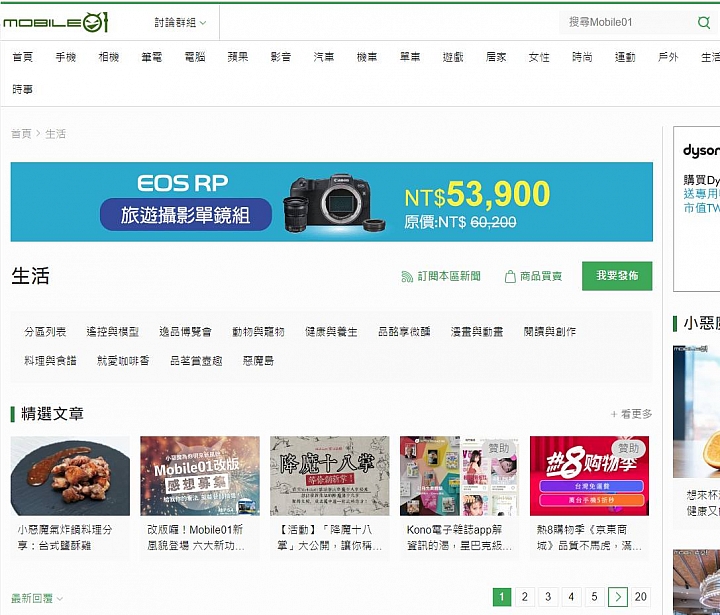Open the 品茗賞壺趣 subforum link
Image resolution: width=720 pixels, height=615 pixels.
(196, 361)
